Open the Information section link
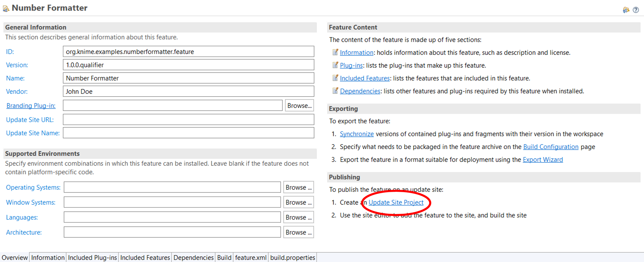 click(357, 52)
